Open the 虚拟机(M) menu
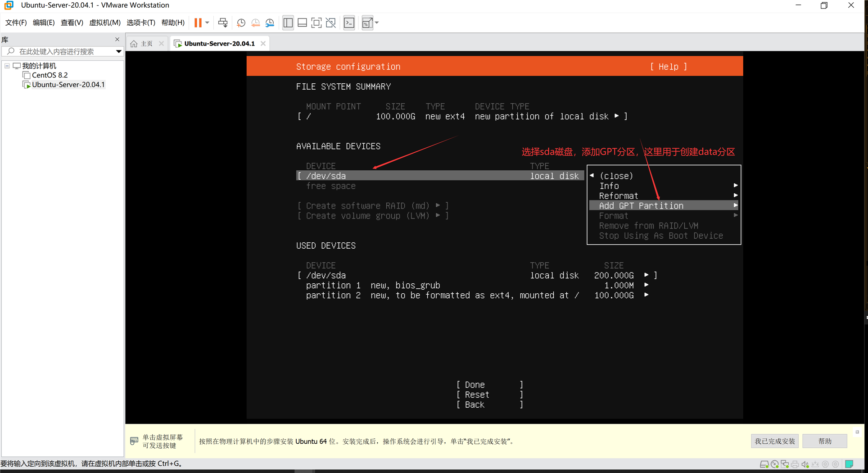The image size is (868, 473). pyautogui.click(x=105, y=23)
